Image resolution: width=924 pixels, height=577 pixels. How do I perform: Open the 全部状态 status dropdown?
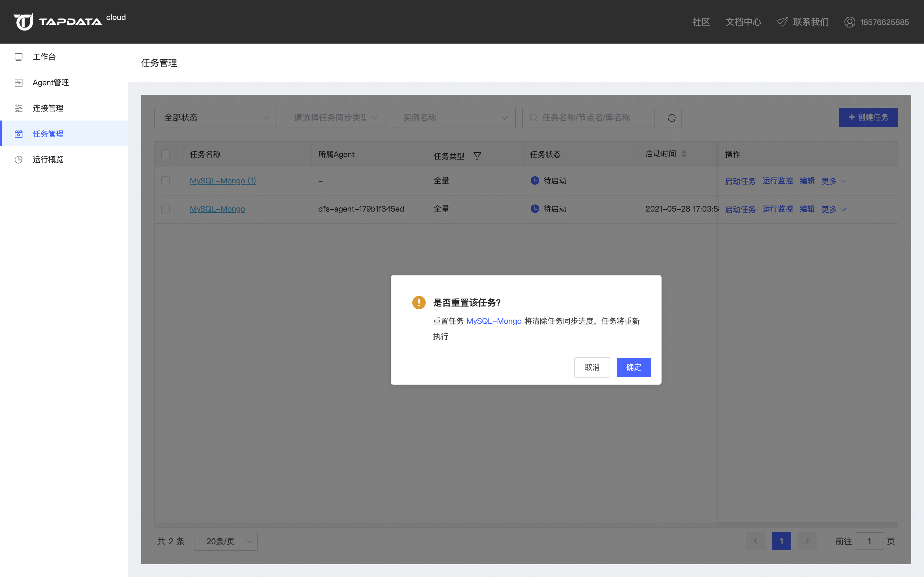coord(215,118)
